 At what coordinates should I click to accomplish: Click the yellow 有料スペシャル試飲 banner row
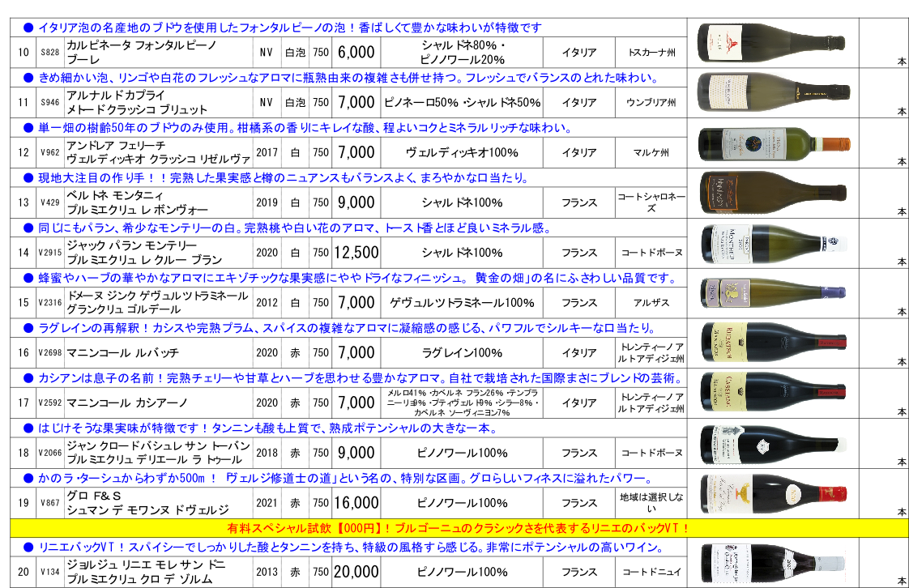point(458,529)
